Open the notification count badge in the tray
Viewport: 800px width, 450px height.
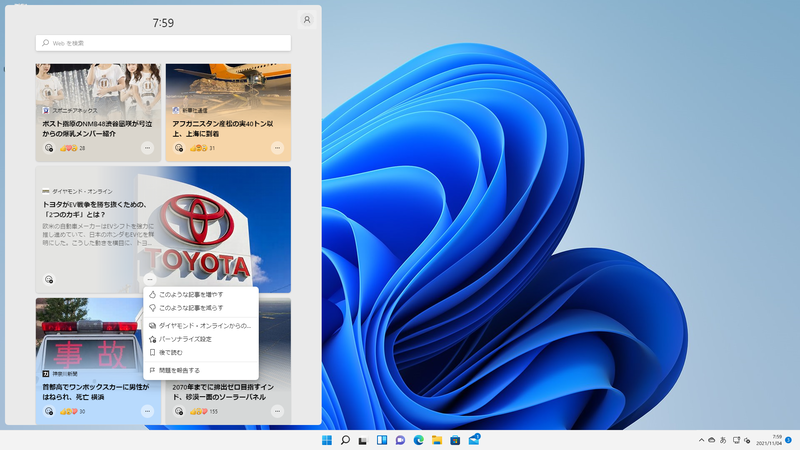click(788, 440)
